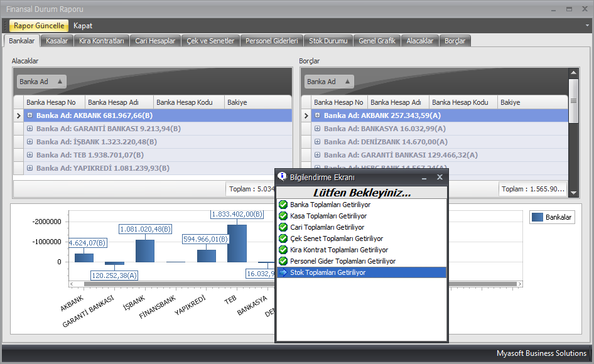The width and height of the screenshot is (594, 364).
Task: Click green check icon beside Çek Senet Toplamları
Action: pyautogui.click(x=283, y=238)
